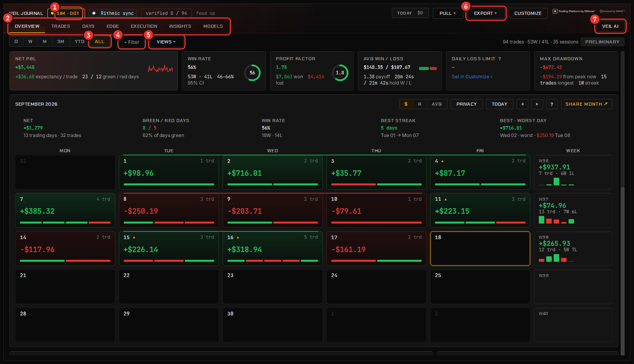
Task: Open the September 2 day cell +$716.01
Action: tap(272, 172)
